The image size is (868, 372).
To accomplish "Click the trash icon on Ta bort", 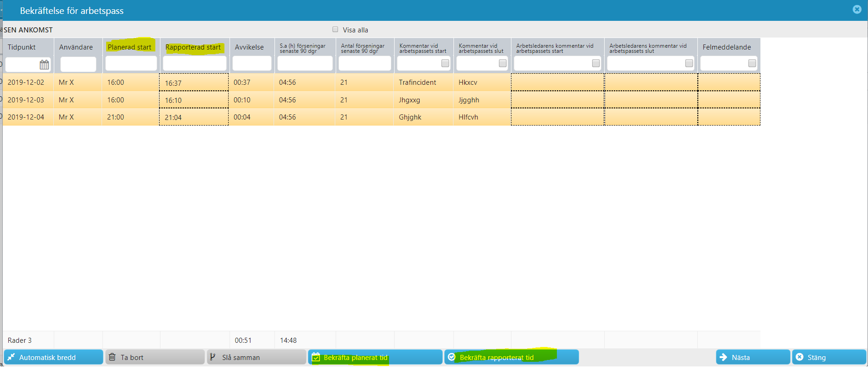I will click(112, 357).
